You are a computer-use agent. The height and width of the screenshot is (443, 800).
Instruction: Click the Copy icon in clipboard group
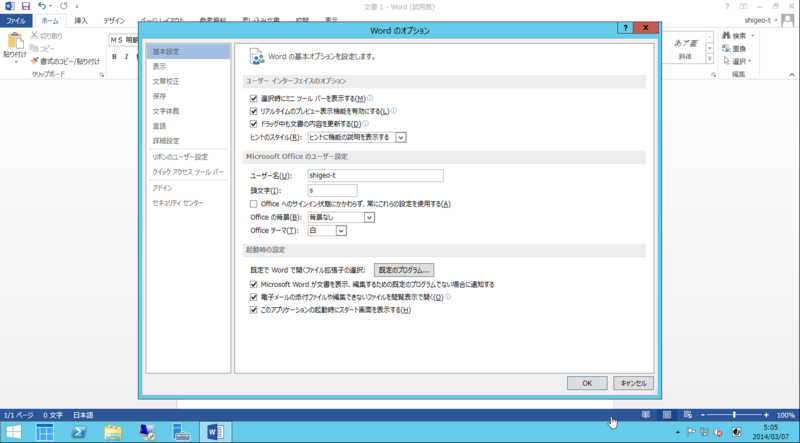34,48
